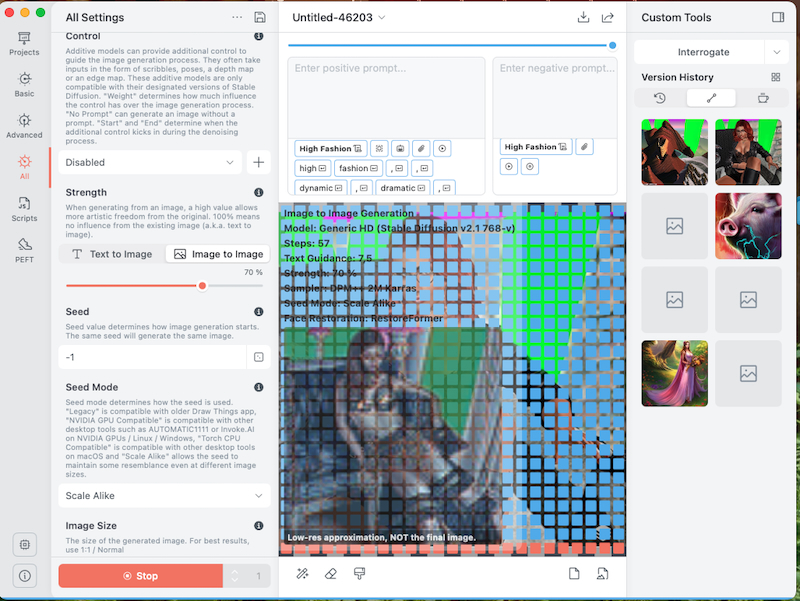The height and width of the screenshot is (601, 800).
Task: Switch to the Basic settings tab
Action: tap(24, 84)
